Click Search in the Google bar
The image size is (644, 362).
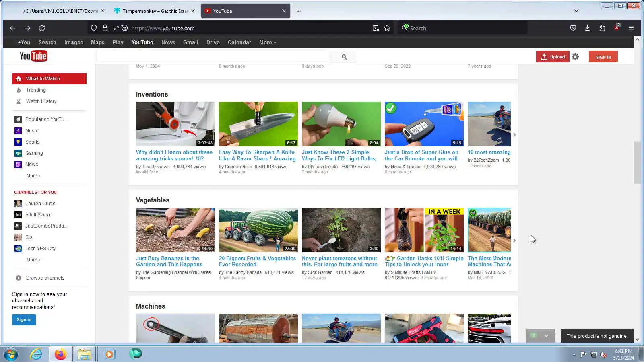coord(47,43)
